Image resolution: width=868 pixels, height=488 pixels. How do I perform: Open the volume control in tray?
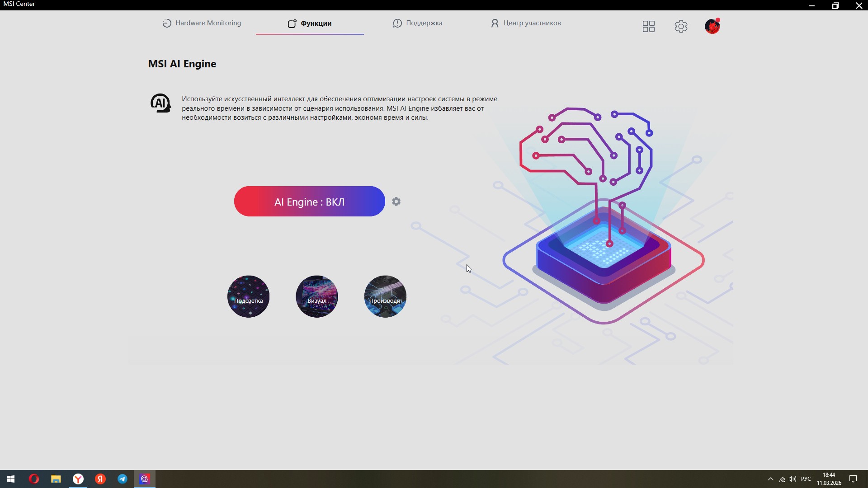pyautogui.click(x=793, y=479)
